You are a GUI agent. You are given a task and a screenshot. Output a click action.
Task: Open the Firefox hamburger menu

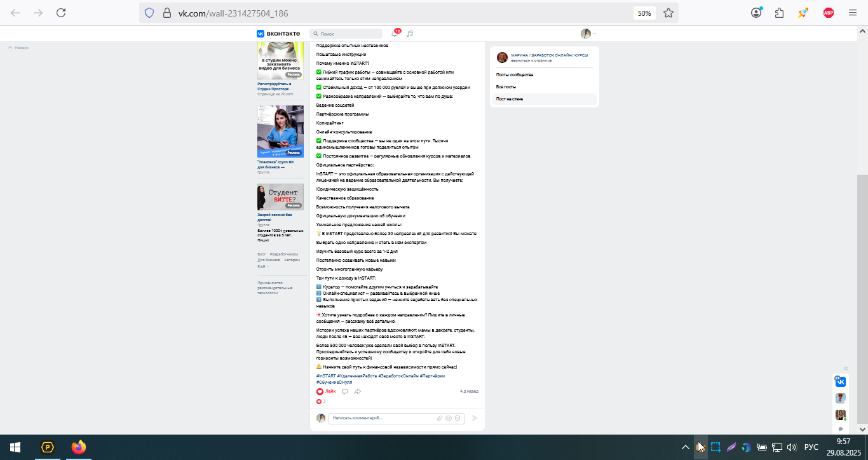(x=853, y=13)
